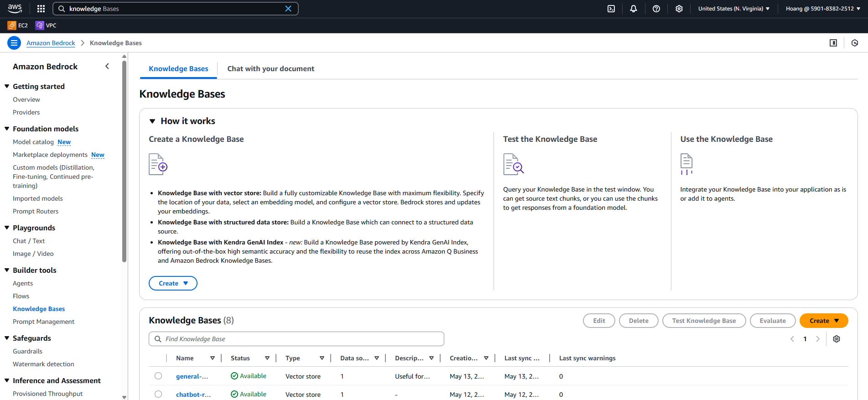Open the orange Create dropdown button
Screen dimensions: 868x400
pyautogui.click(x=824, y=321)
